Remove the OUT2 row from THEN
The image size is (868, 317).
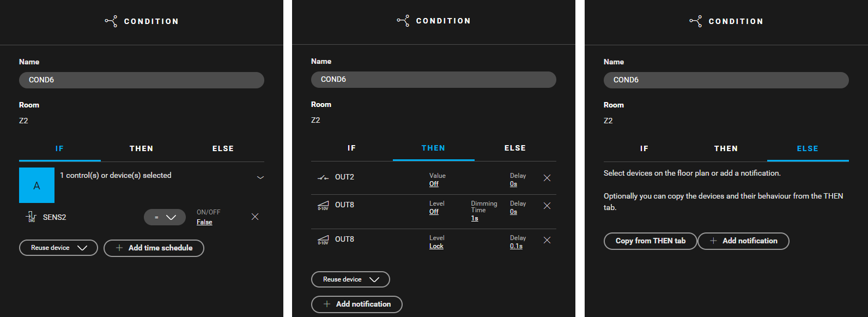click(547, 178)
